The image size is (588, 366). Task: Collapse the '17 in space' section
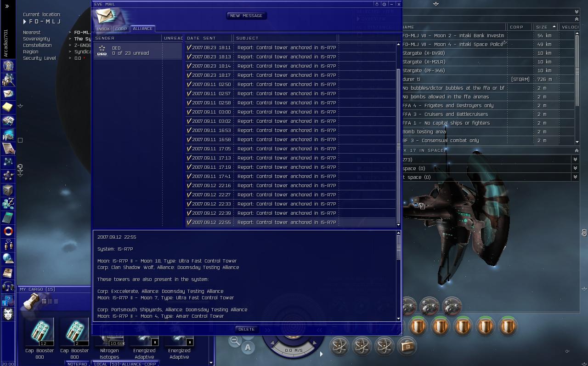click(577, 150)
